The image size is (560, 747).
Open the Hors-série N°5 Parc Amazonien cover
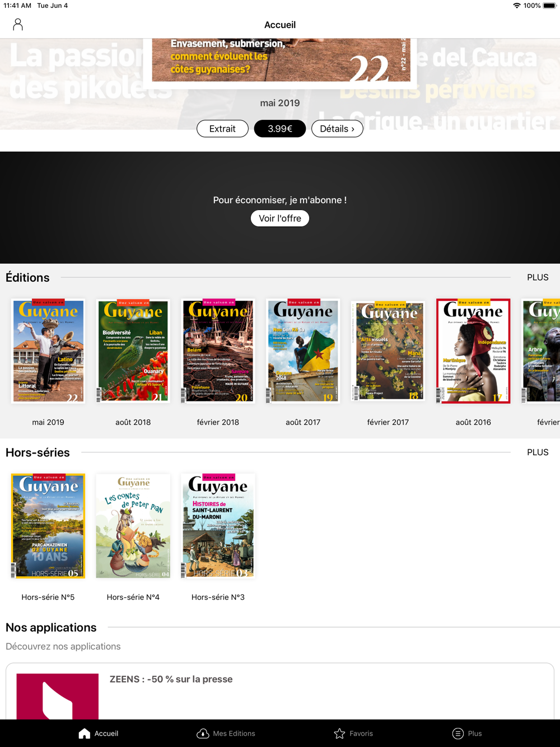(x=48, y=526)
